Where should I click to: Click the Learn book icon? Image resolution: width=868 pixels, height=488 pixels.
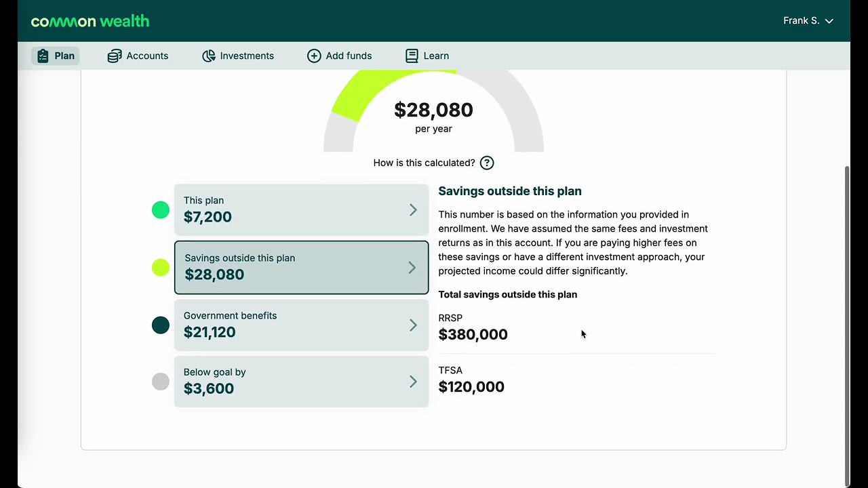pos(412,56)
